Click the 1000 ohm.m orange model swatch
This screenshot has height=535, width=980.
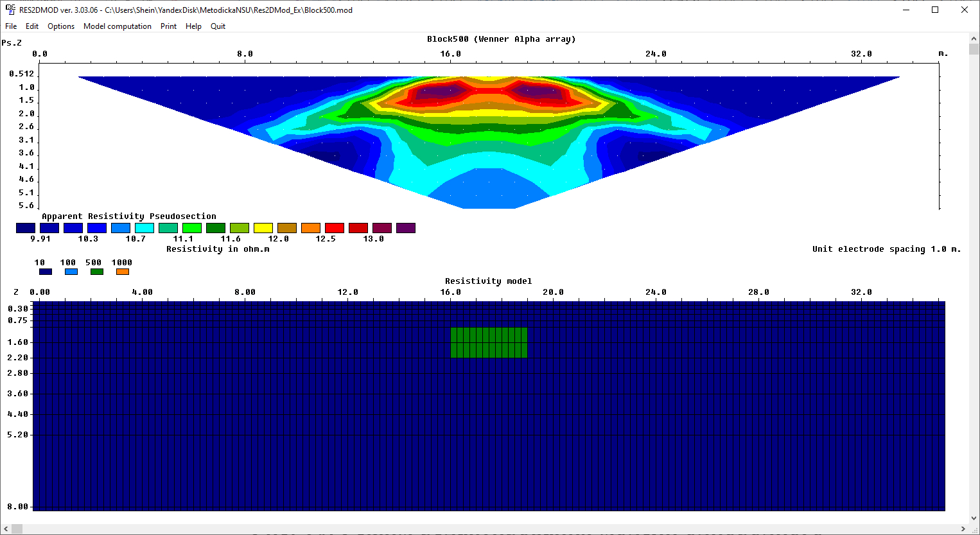[123, 272]
